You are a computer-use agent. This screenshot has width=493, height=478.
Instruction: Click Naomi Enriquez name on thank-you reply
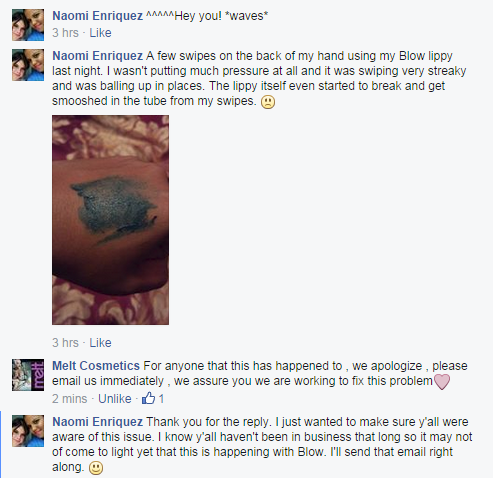click(x=98, y=422)
